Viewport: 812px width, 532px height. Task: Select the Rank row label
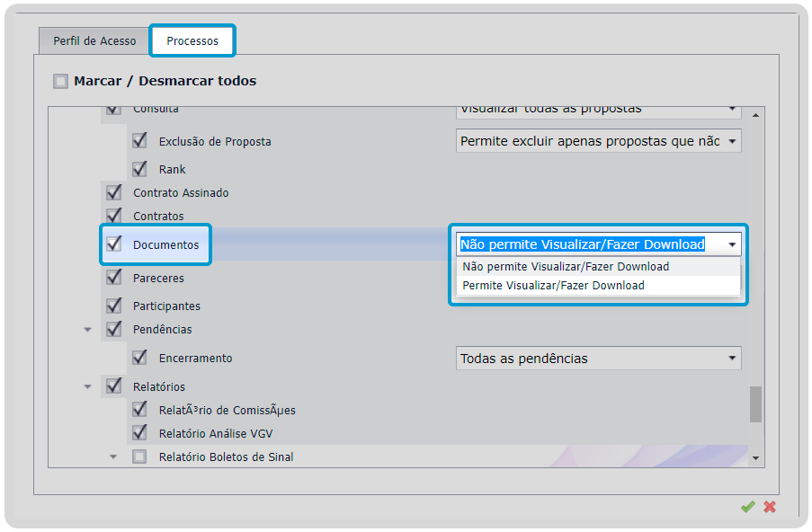coord(172,169)
